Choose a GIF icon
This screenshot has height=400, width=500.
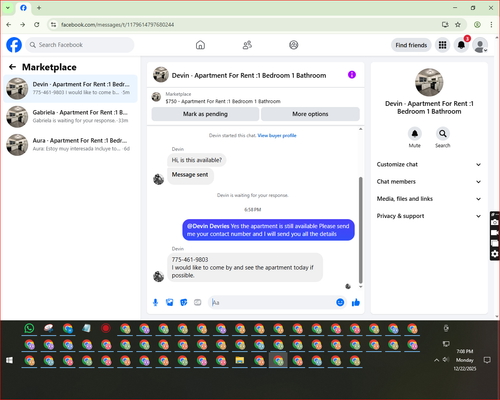(198, 302)
